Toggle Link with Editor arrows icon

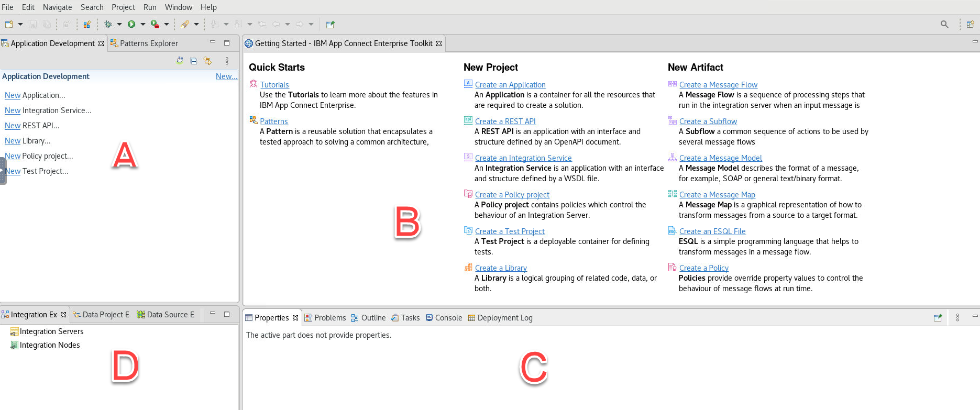click(x=207, y=61)
